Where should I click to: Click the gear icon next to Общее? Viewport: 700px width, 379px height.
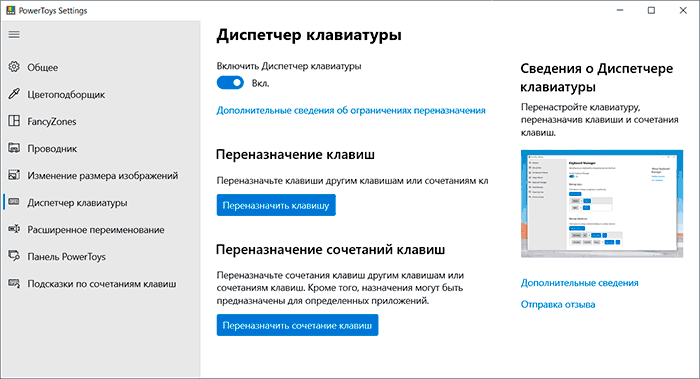coord(14,67)
